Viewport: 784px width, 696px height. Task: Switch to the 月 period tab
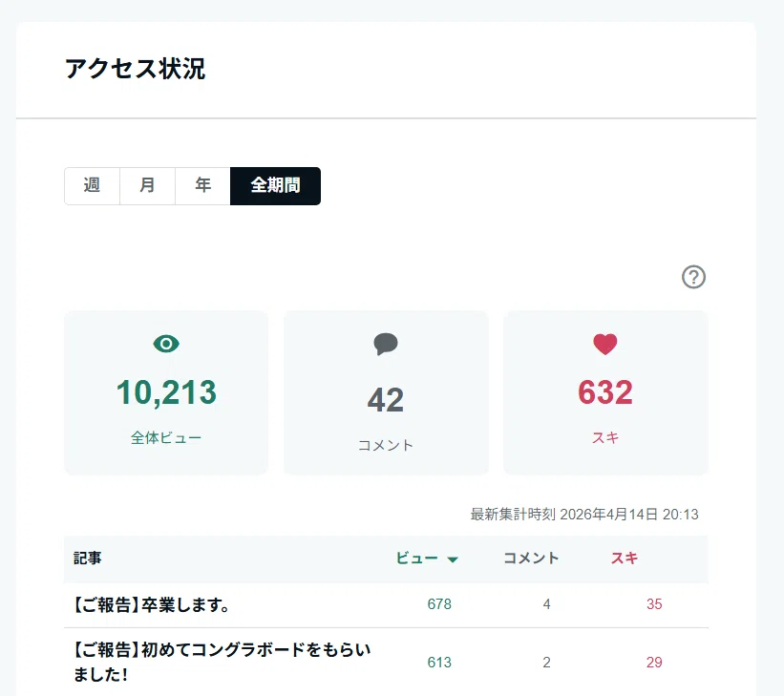coord(147,186)
